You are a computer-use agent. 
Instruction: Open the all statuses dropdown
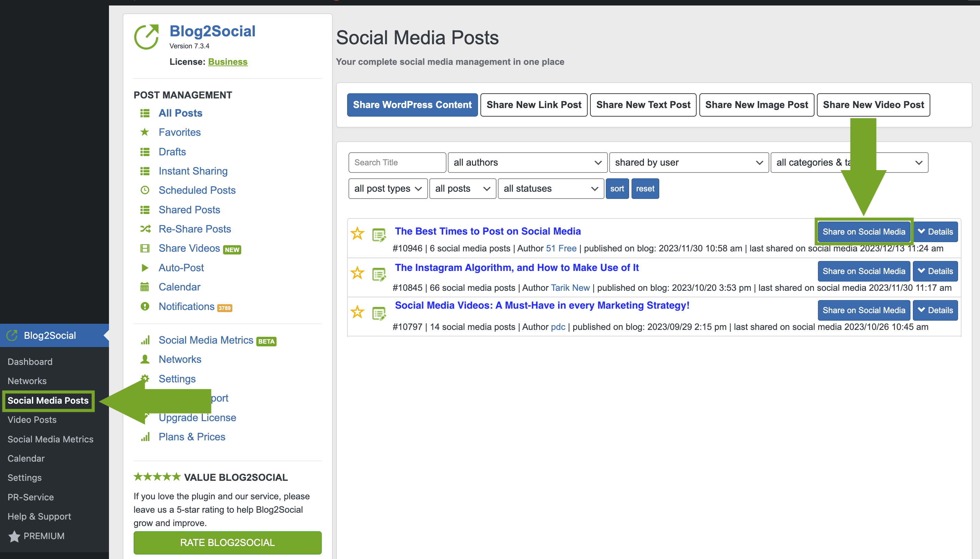[551, 189]
